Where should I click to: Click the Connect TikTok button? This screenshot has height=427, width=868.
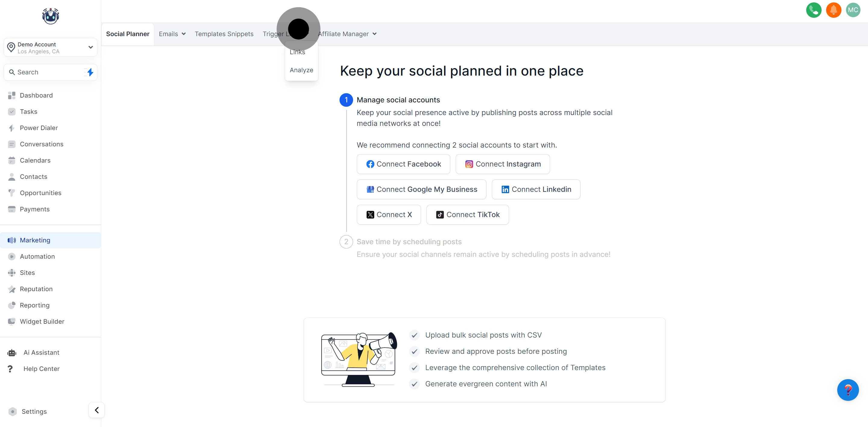click(467, 214)
